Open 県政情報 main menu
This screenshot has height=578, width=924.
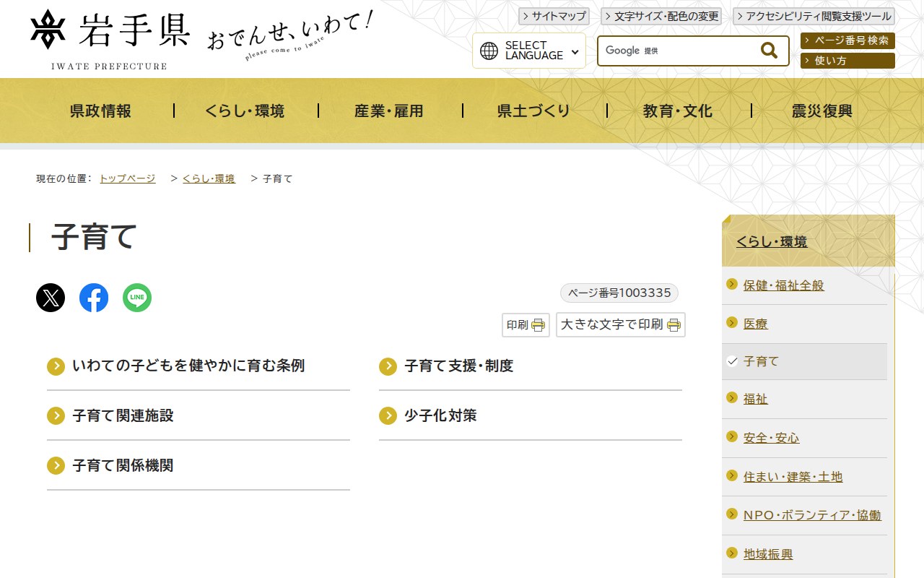point(101,111)
